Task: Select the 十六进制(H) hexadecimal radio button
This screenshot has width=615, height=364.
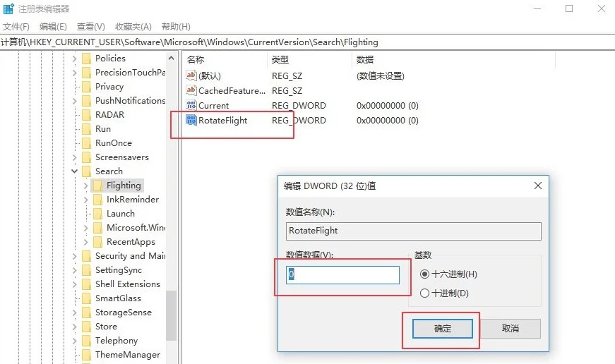Action: point(424,274)
